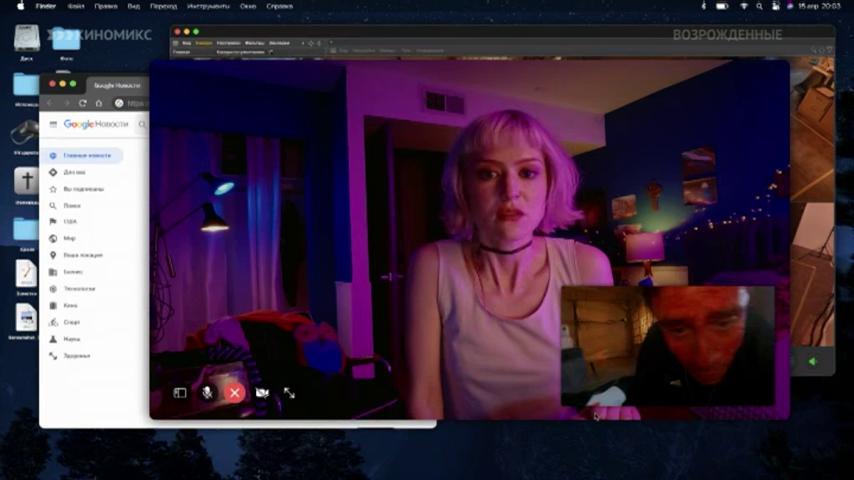Open the Справка menu in the menu bar

point(280,6)
